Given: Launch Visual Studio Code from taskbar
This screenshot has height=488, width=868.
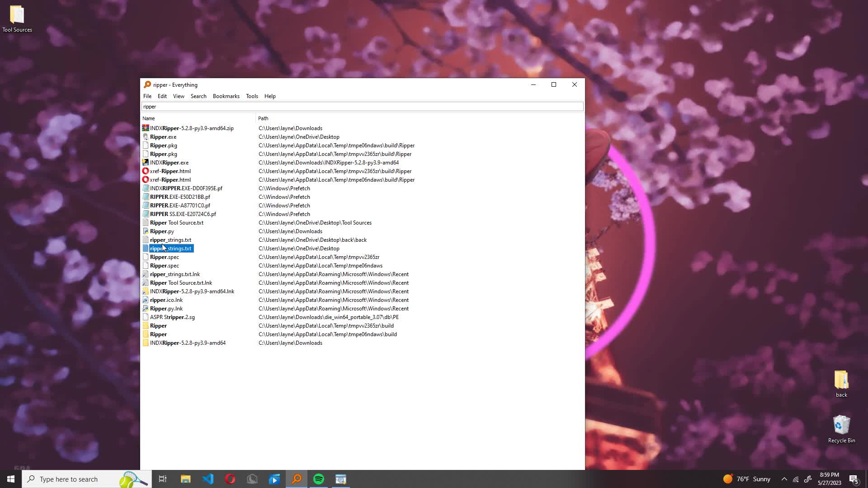Looking at the screenshot, I should click(x=208, y=479).
